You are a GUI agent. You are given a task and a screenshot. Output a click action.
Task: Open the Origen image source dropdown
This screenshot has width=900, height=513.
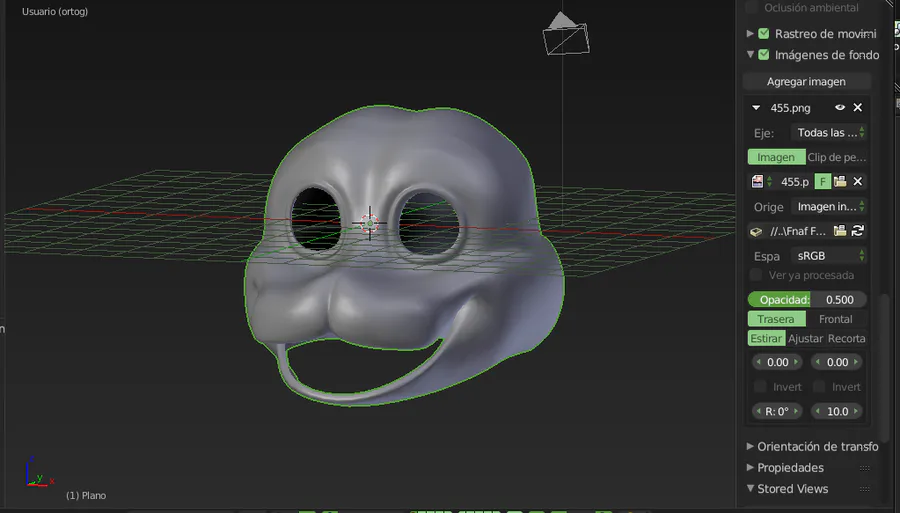coord(828,207)
